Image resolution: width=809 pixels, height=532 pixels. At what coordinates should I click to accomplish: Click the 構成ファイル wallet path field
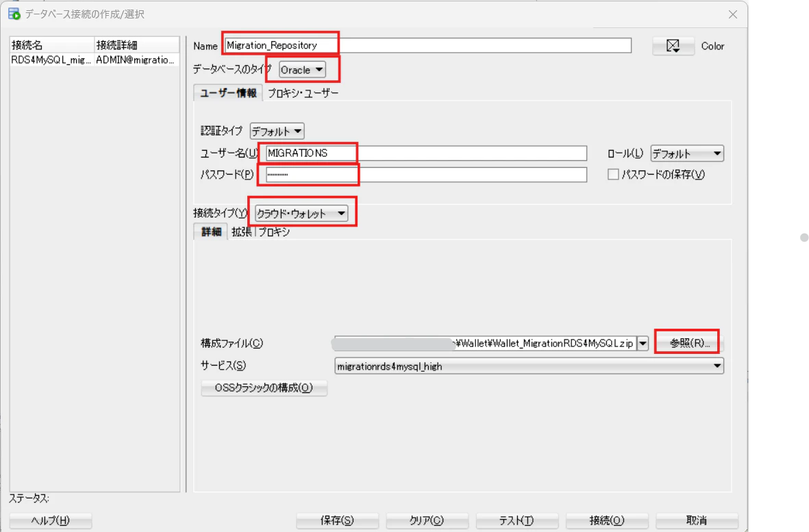pos(485,343)
